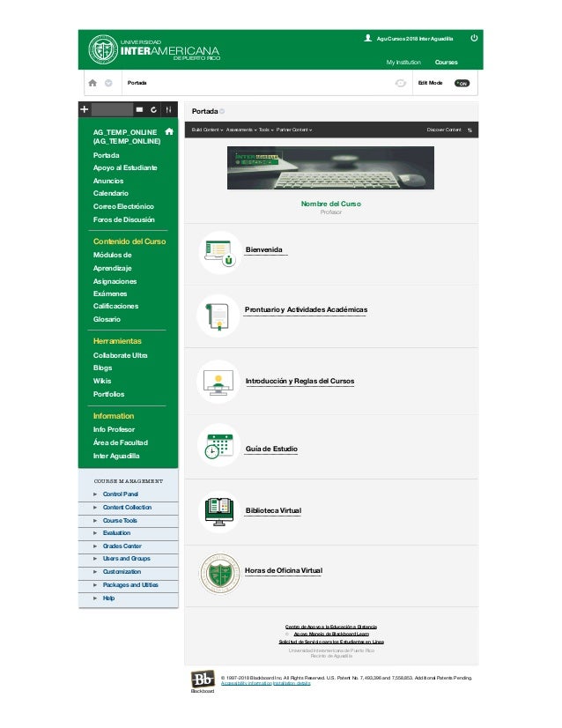
Task: Open Build Content dropdown
Action: [x=207, y=130]
